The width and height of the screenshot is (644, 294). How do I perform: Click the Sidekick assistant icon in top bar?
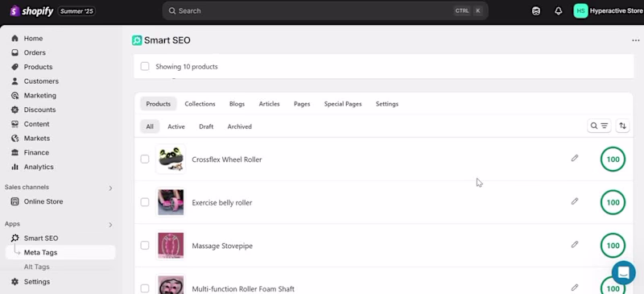coord(536,11)
